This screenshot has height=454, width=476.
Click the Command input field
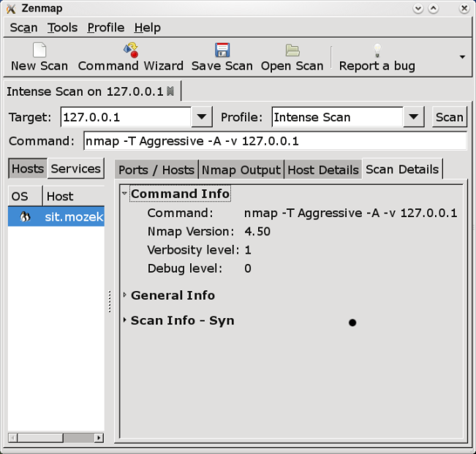(275, 141)
